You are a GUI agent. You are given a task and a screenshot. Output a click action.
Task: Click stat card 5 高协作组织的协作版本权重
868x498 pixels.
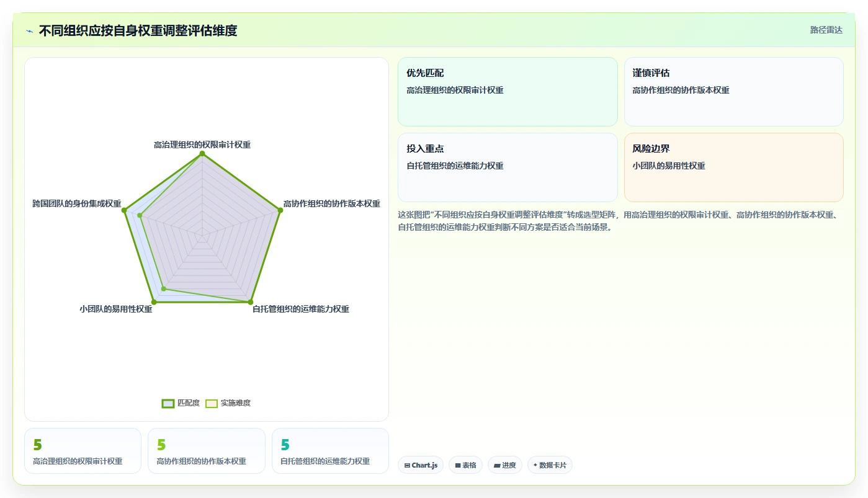click(x=207, y=451)
